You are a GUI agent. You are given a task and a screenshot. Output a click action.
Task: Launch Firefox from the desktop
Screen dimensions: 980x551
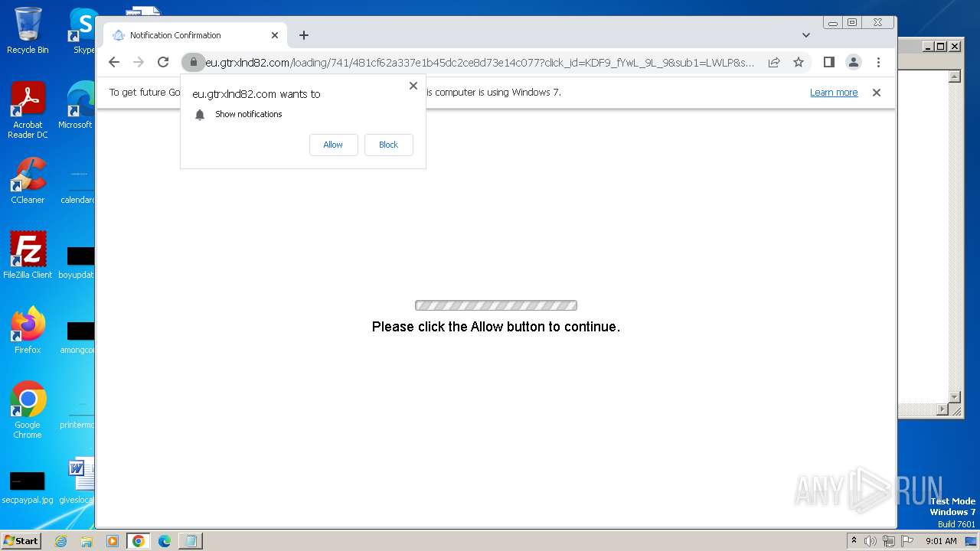(x=28, y=330)
